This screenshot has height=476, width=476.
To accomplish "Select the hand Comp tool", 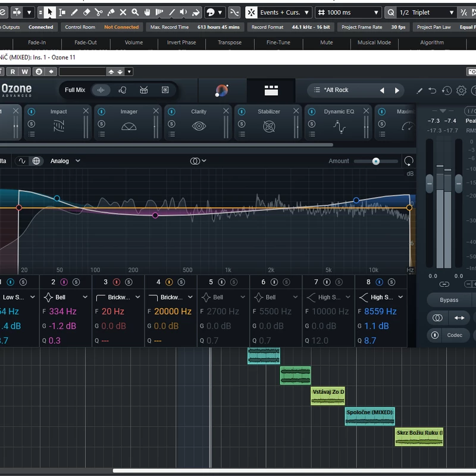I will (147, 12).
